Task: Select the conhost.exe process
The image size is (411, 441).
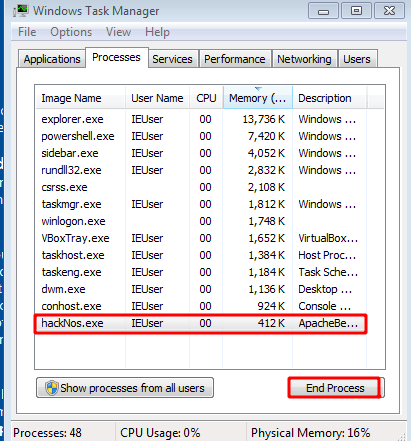Action: point(200,306)
